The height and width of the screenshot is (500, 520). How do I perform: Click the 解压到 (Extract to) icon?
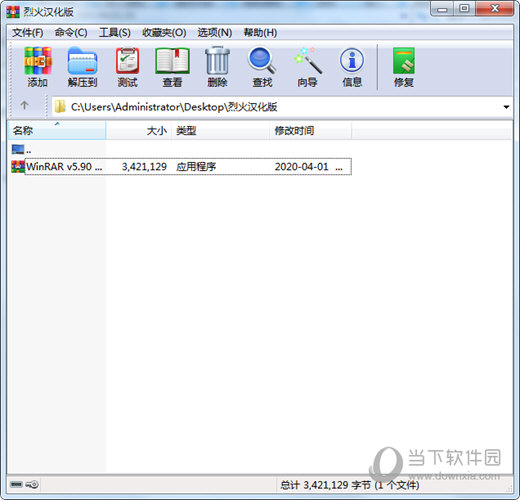(x=82, y=67)
